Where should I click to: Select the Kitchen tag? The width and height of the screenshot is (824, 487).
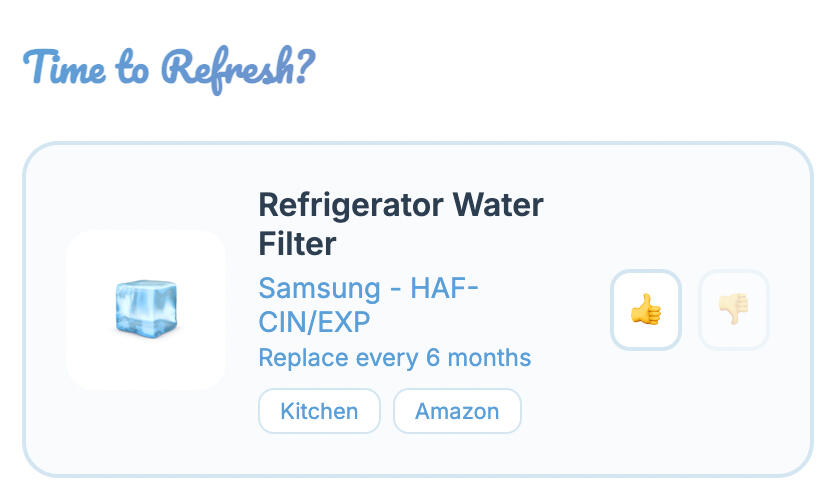coord(319,411)
